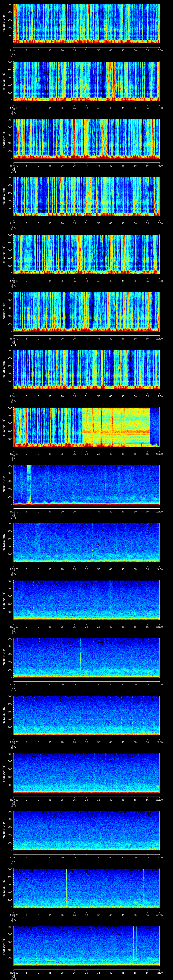Viewport: 173px width, 980px height.
Task: Click the '1:21:00' start time label
Action: pyautogui.click(x=14, y=454)
